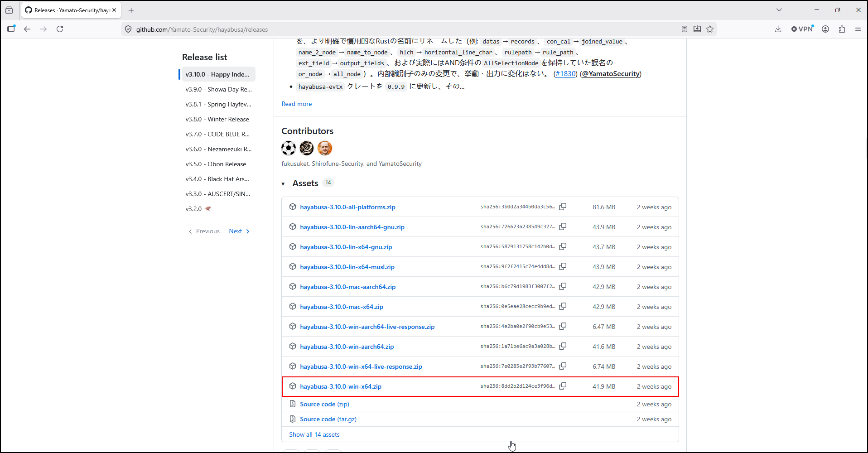Open the @YamatoSecurity mention link

pyautogui.click(x=611, y=74)
